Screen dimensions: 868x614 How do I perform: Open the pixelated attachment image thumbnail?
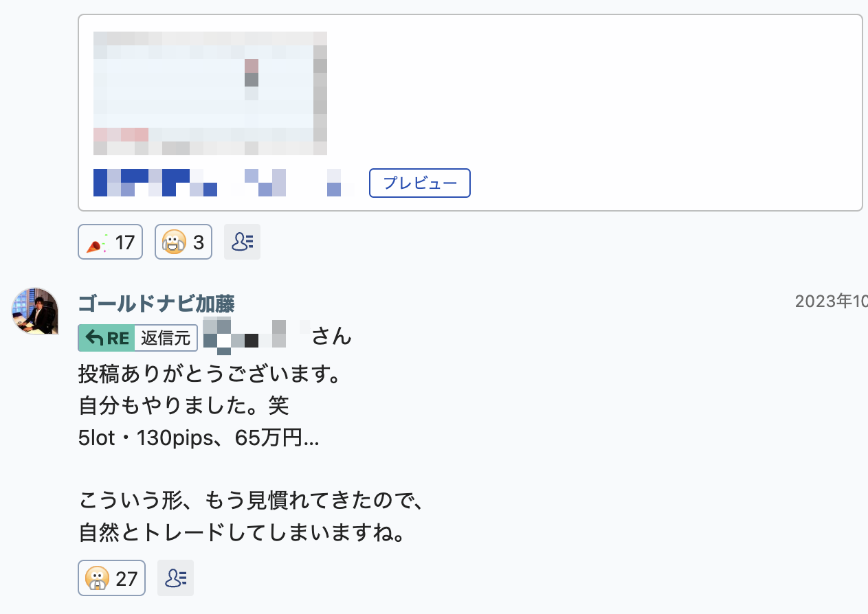tap(210, 93)
